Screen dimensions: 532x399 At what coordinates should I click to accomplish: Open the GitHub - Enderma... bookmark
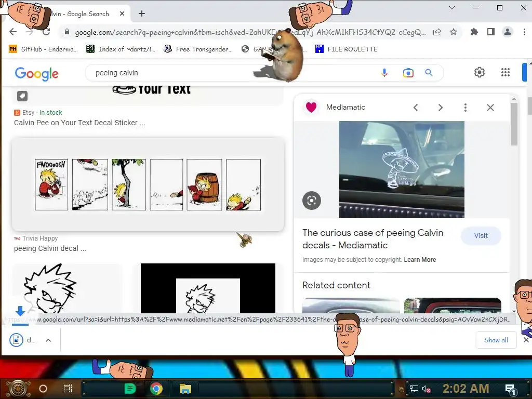44,49
